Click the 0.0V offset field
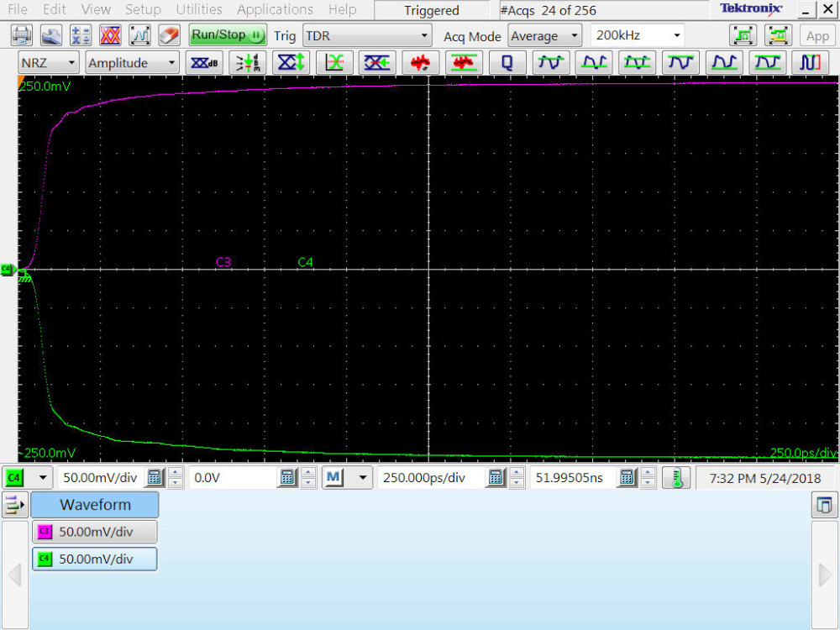This screenshot has height=630, width=840. tap(232, 477)
